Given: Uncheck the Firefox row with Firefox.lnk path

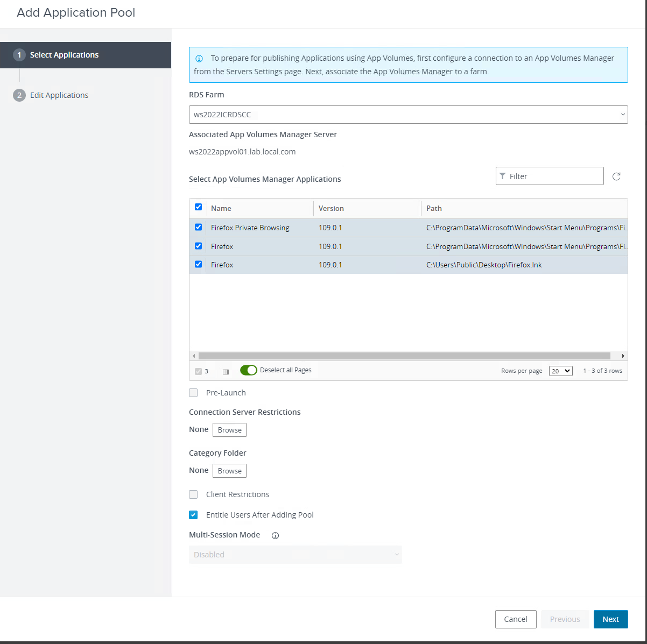Looking at the screenshot, I should pos(198,265).
